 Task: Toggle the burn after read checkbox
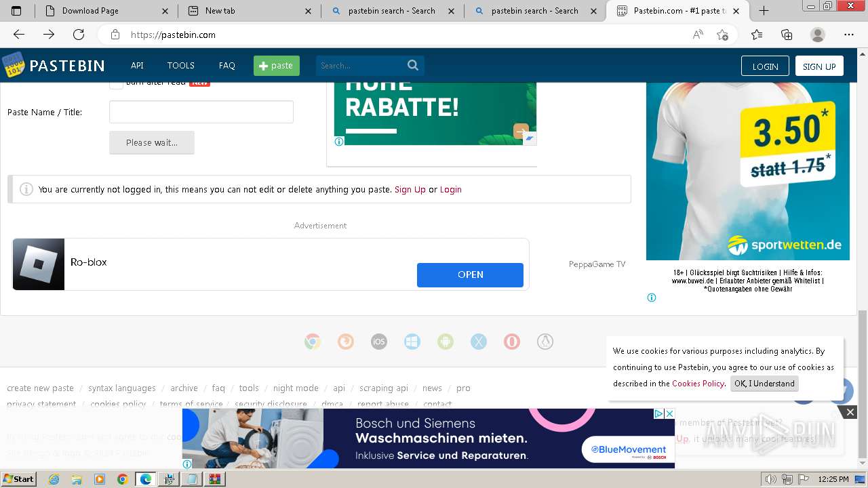click(117, 83)
